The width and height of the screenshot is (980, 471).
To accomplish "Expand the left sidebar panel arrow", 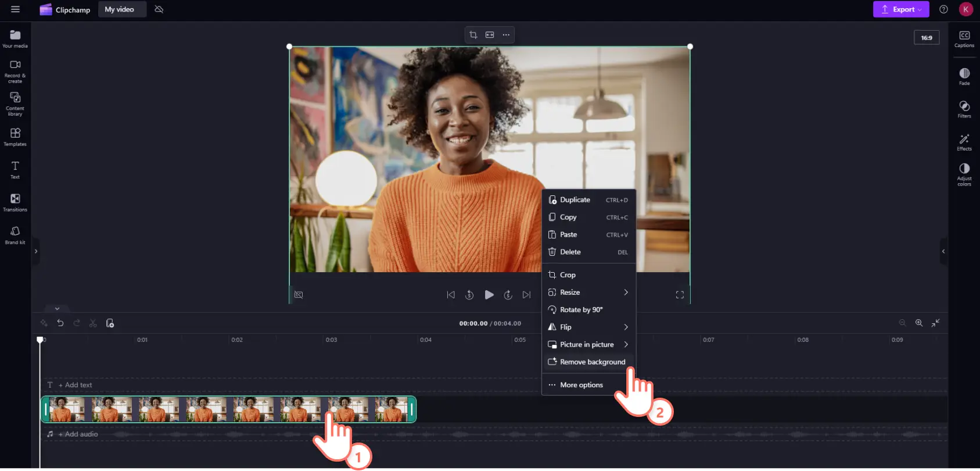I will (x=35, y=251).
